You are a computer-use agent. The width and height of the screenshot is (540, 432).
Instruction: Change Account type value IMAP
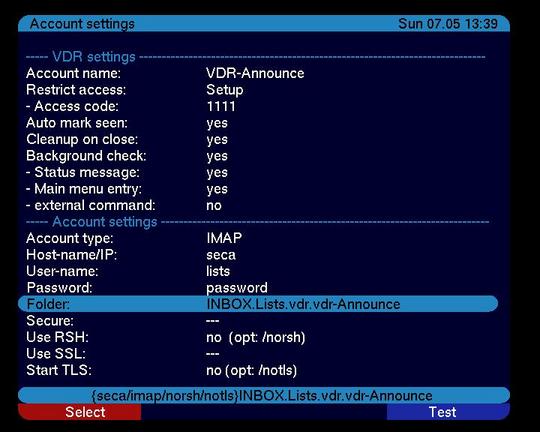coord(224,238)
